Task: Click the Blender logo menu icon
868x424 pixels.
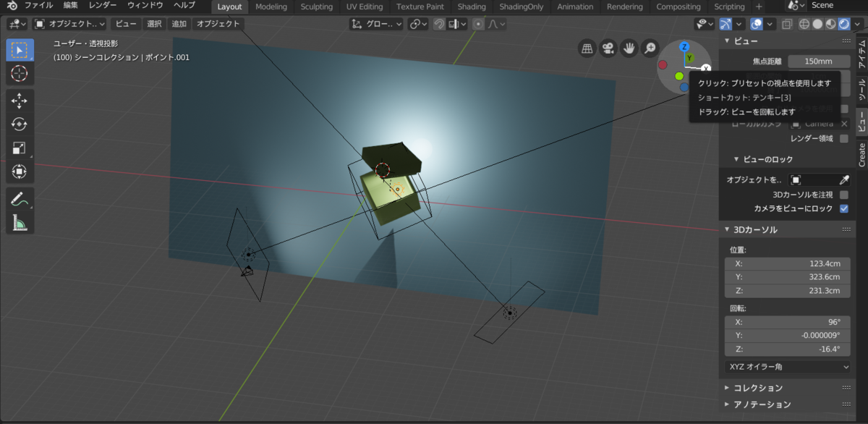Action: coord(12,6)
